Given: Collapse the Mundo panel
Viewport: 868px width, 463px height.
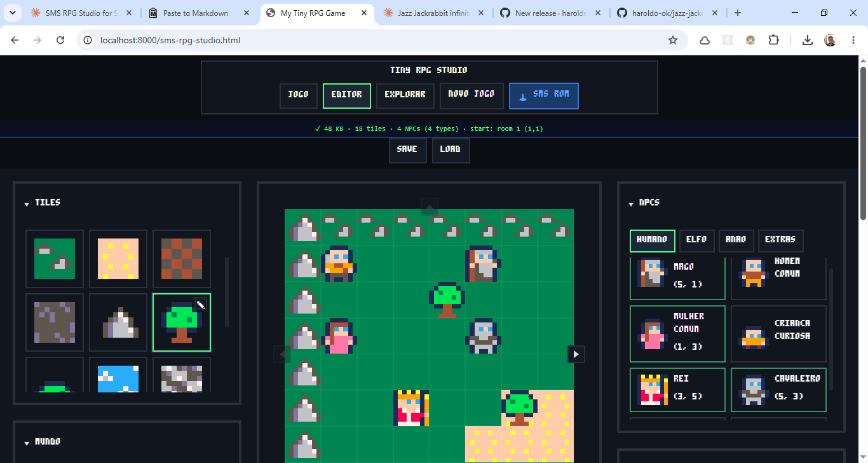Looking at the screenshot, I should point(27,443).
